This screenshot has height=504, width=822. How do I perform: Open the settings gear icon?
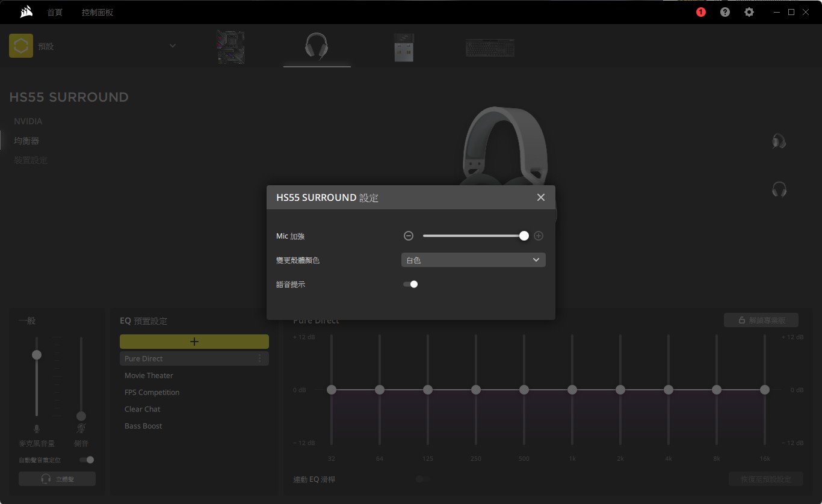(x=749, y=12)
